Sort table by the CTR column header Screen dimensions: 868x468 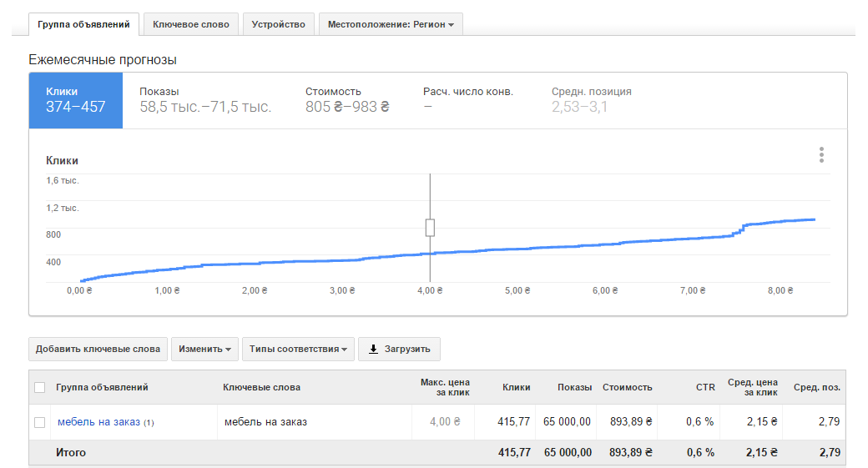pyautogui.click(x=705, y=387)
